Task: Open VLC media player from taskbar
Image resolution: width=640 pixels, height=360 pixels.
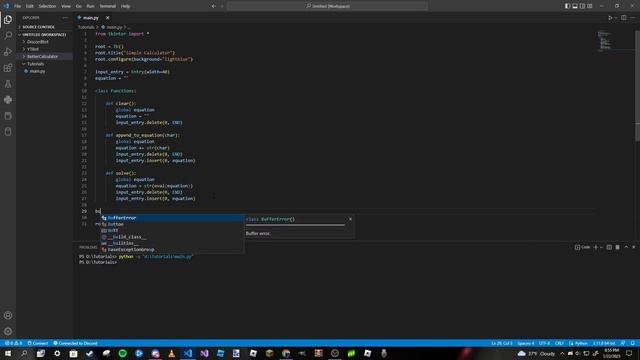Action: coord(171,353)
